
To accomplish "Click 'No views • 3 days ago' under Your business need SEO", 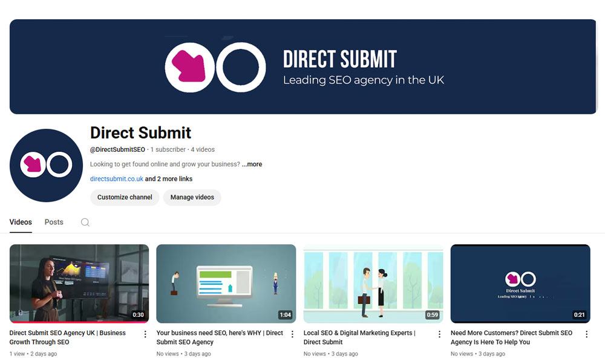I will click(x=184, y=354).
